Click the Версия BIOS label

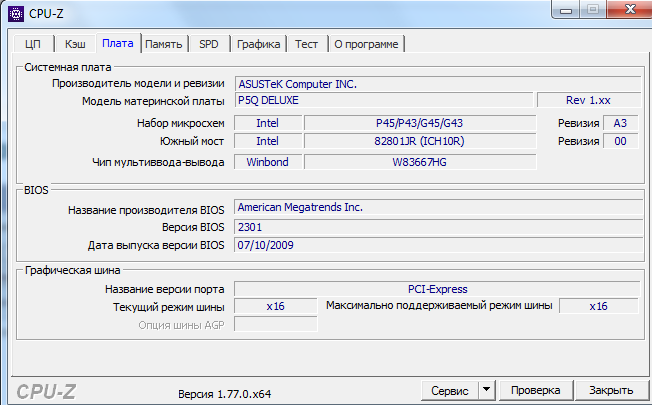click(x=193, y=227)
